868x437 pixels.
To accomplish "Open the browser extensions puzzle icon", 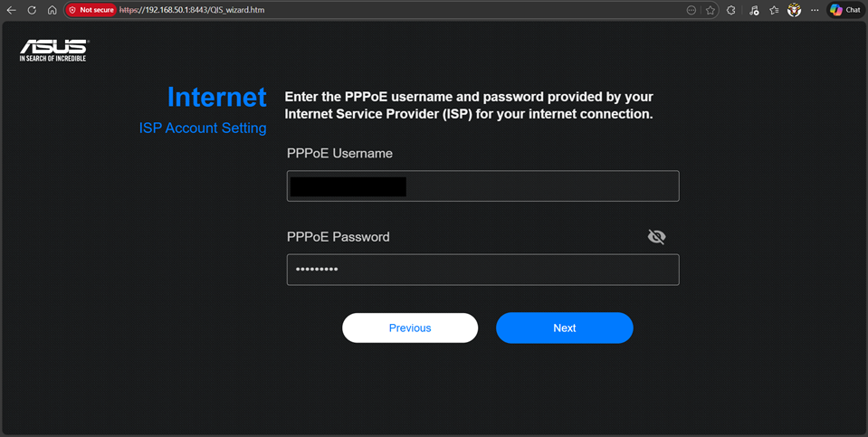I will pos(731,10).
